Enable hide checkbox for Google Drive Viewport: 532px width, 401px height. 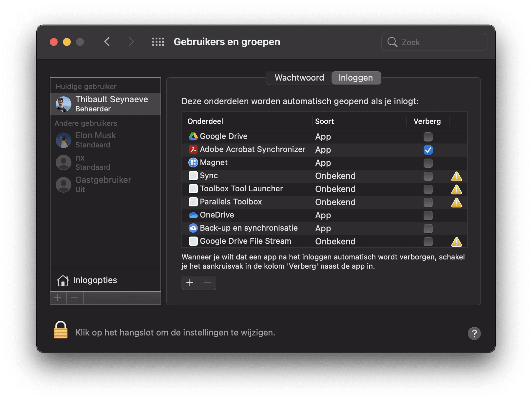click(428, 137)
